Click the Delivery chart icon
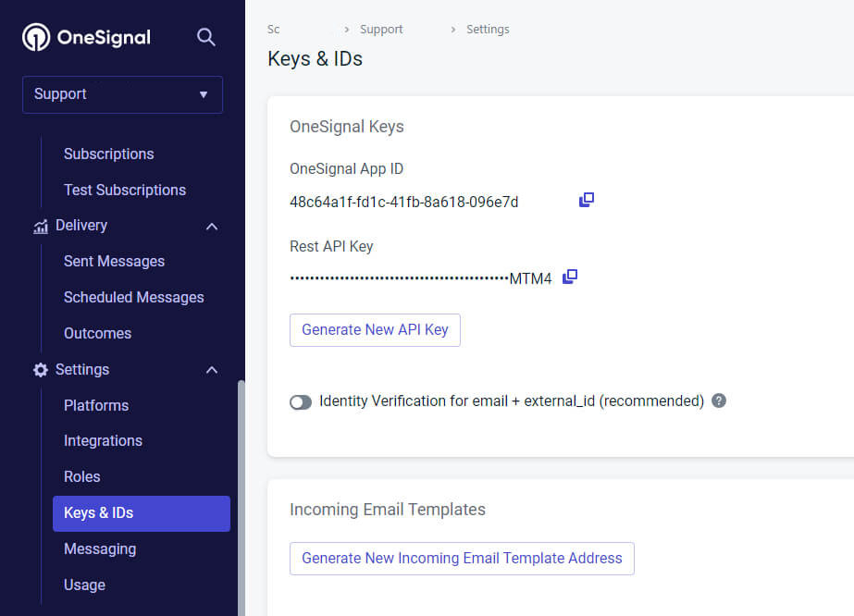Image resolution: width=854 pixels, height=616 pixels. (41, 227)
